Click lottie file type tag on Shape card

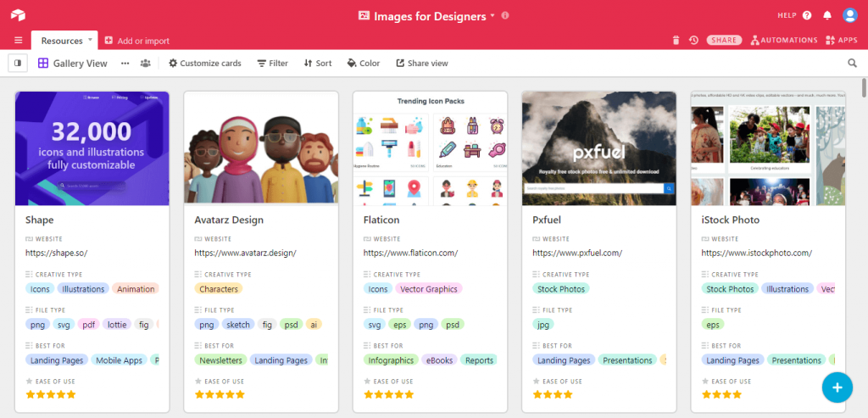coord(117,325)
